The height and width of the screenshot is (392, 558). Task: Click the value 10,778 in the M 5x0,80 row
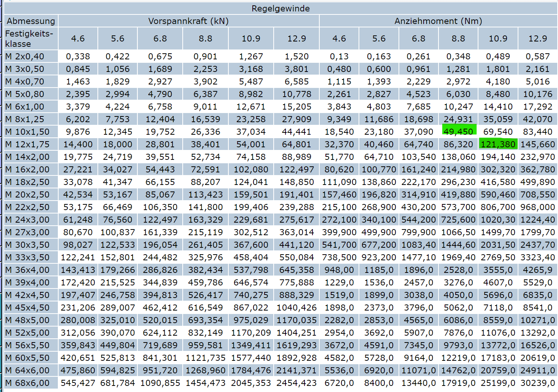(x=297, y=94)
